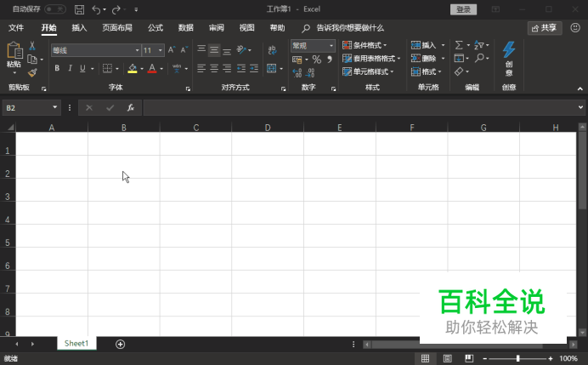The height and width of the screenshot is (365, 588).
Task: Open Sort and Filter tool
Action: coord(479,45)
